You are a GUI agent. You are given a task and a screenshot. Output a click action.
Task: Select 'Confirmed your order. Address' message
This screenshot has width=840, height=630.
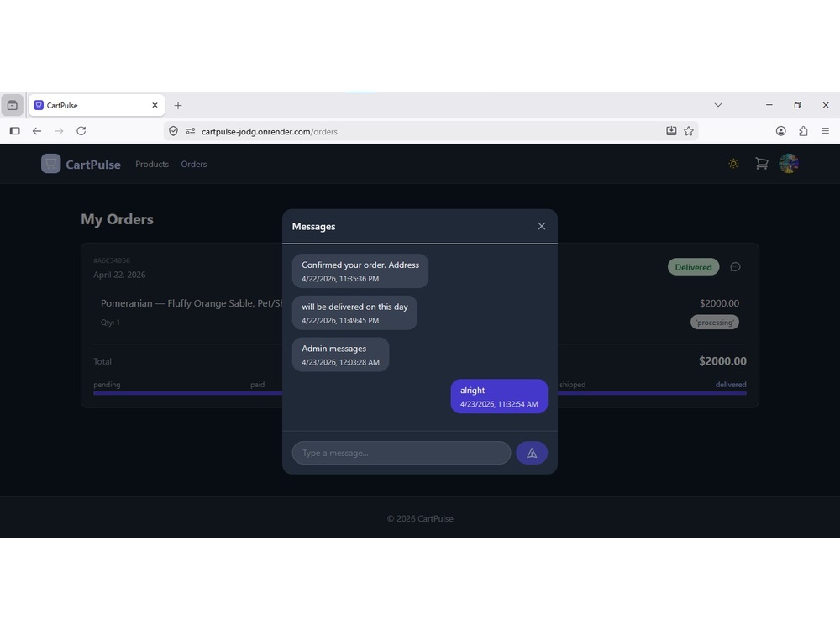(x=360, y=271)
